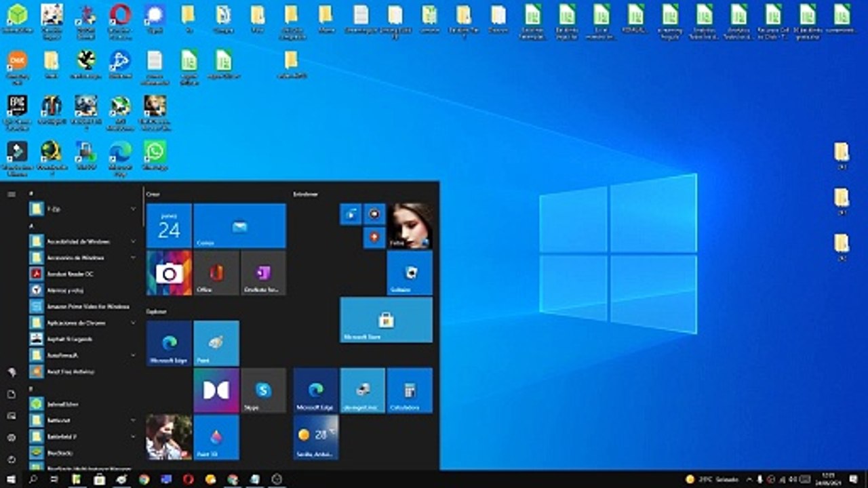The height and width of the screenshot is (488, 868).
Task: Open the Fotos tile with woman portrait
Action: [x=410, y=226]
